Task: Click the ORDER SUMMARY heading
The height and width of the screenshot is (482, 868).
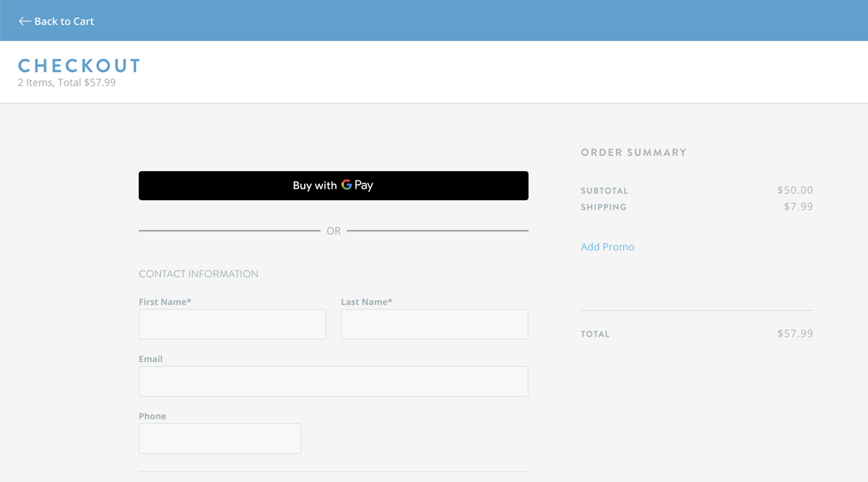Action: pyautogui.click(x=633, y=152)
